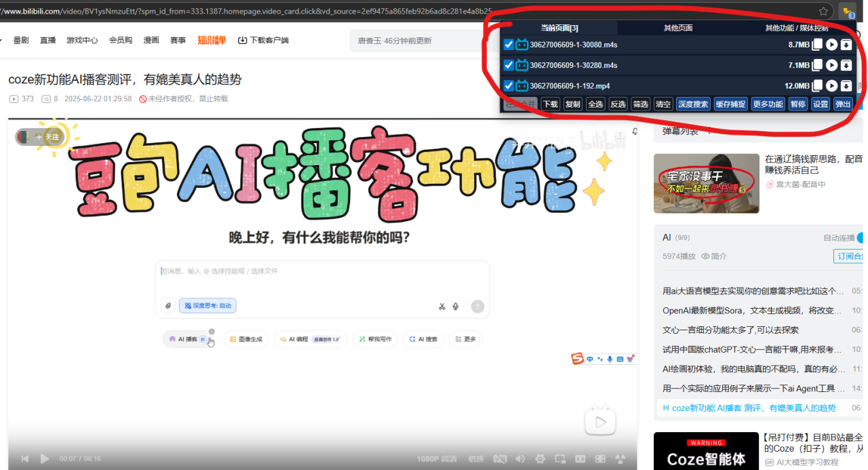Click download icon for 30627006609-1-192.mp4

point(846,85)
